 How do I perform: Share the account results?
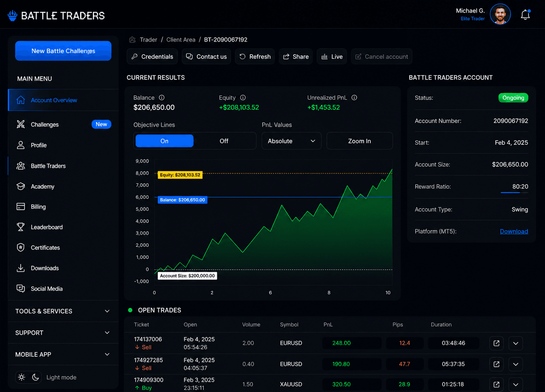point(296,56)
